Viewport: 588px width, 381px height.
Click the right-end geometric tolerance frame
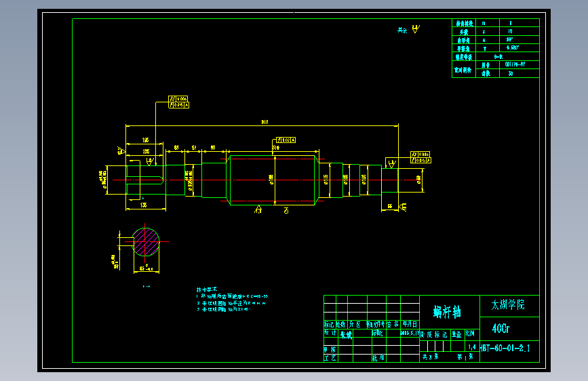[420, 157]
